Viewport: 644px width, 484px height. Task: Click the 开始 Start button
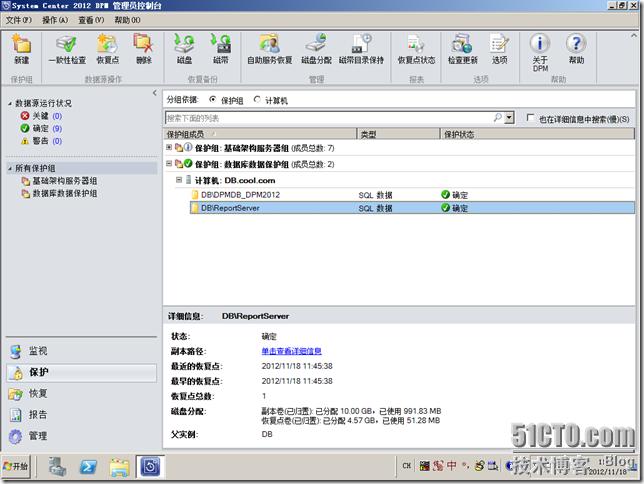16,466
